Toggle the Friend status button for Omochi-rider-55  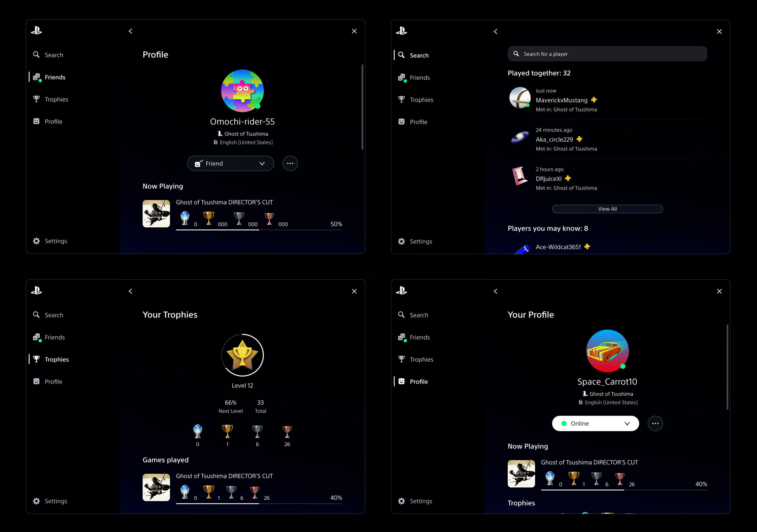click(228, 163)
